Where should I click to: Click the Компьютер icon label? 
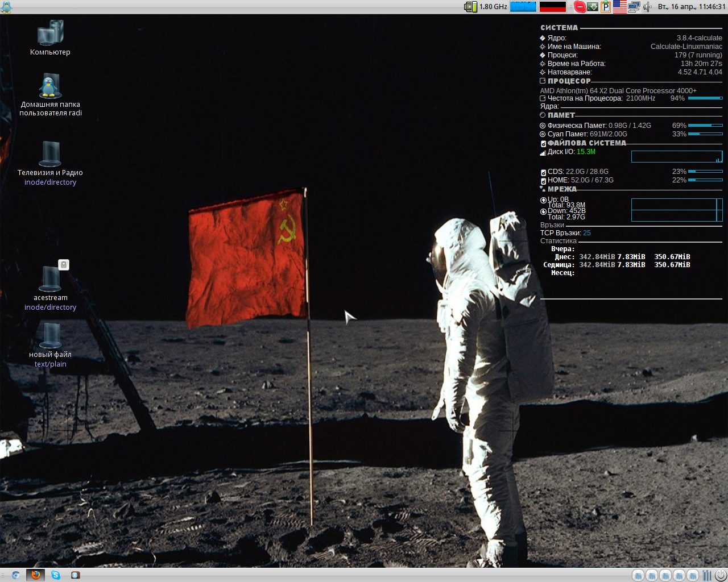(51, 52)
